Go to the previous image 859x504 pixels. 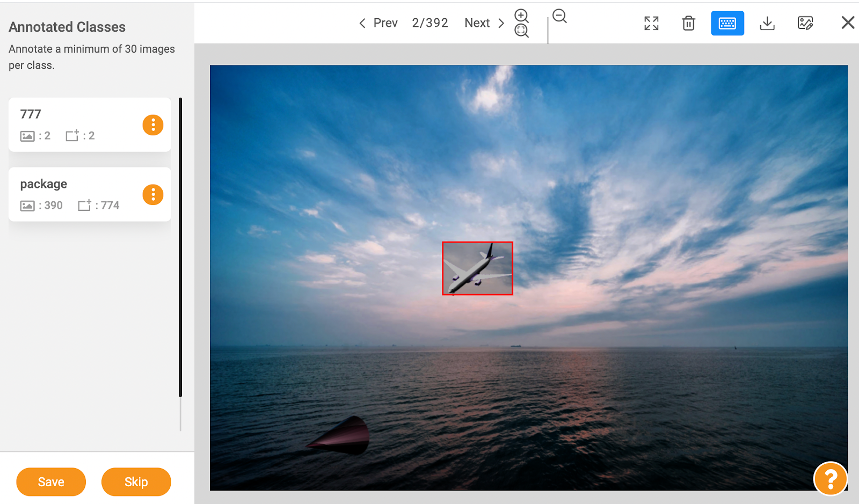click(x=384, y=23)
